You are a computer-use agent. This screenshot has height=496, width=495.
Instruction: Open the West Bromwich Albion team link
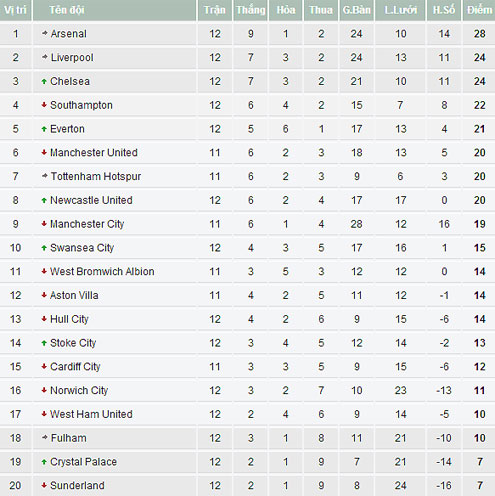[x=102, y=272]
